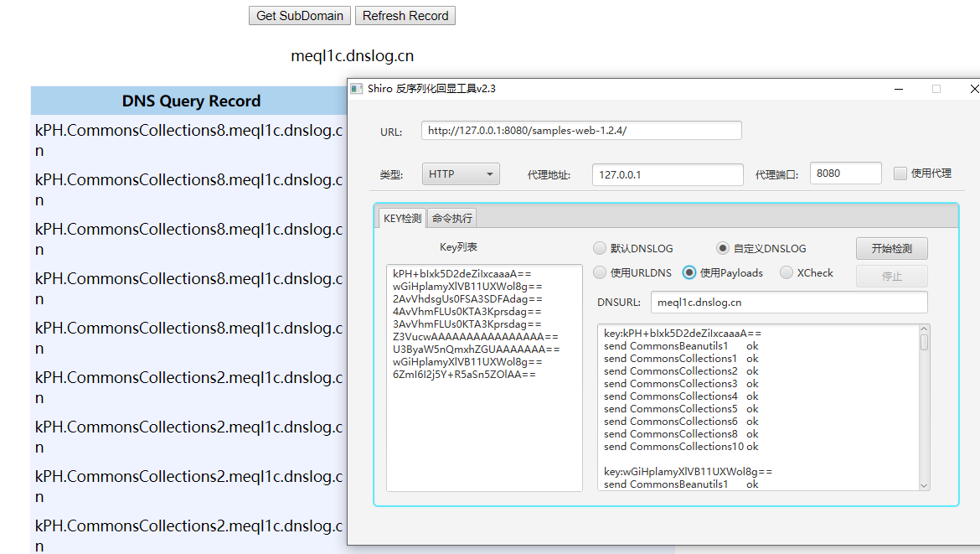The width and height of the screenshot is (980, 554).
Task: Click the first kPH.CommonsCollections8 DNS record row
Action: [188, 140]
